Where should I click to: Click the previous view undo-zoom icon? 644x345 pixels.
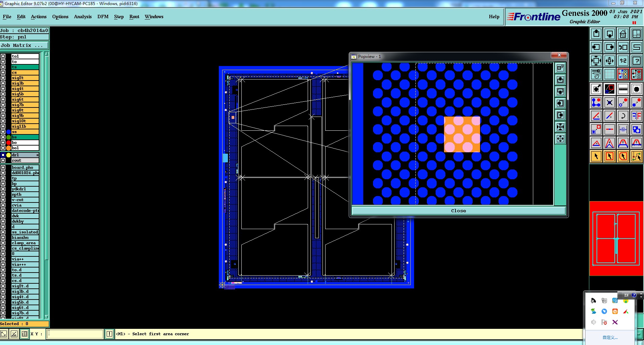(623, 47)
